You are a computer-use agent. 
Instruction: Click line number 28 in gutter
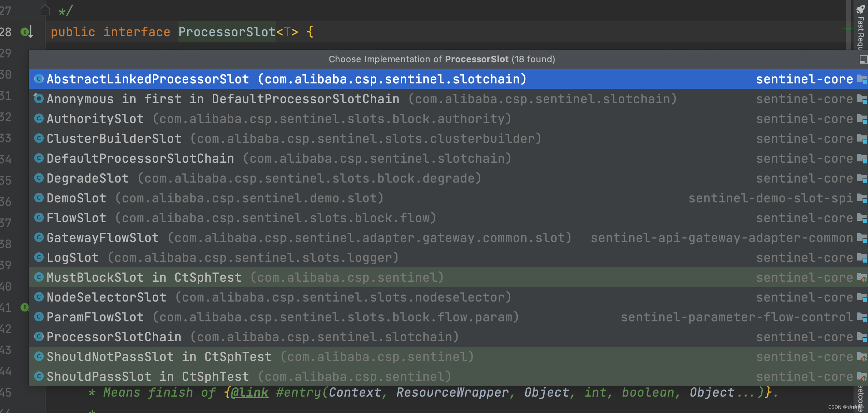[x=6, y=32]
